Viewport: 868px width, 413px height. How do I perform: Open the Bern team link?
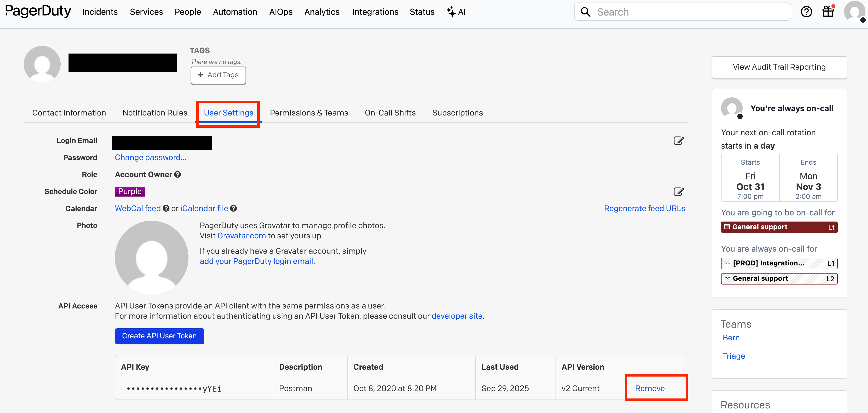pyautogui.click(x=731, y=338)
